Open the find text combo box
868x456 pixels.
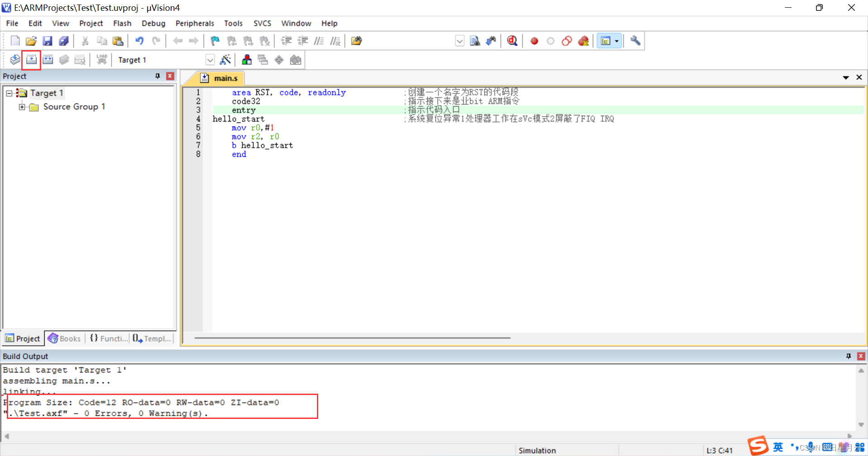(459, 41)
